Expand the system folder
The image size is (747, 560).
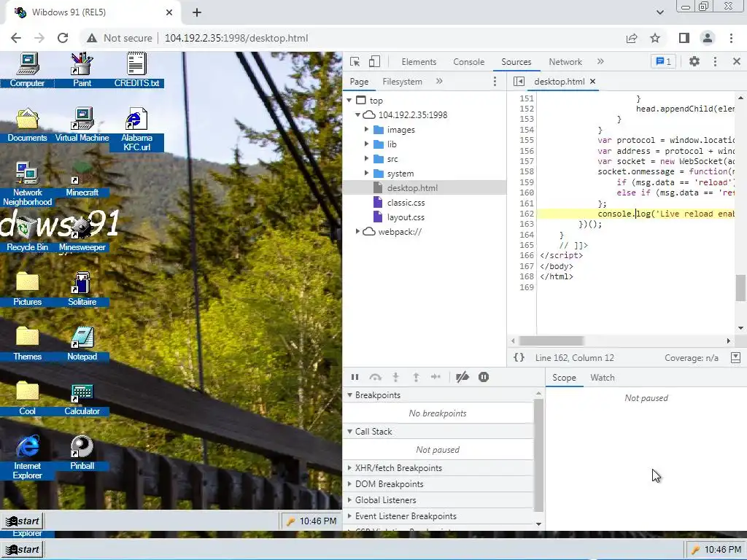click(366, 174)
